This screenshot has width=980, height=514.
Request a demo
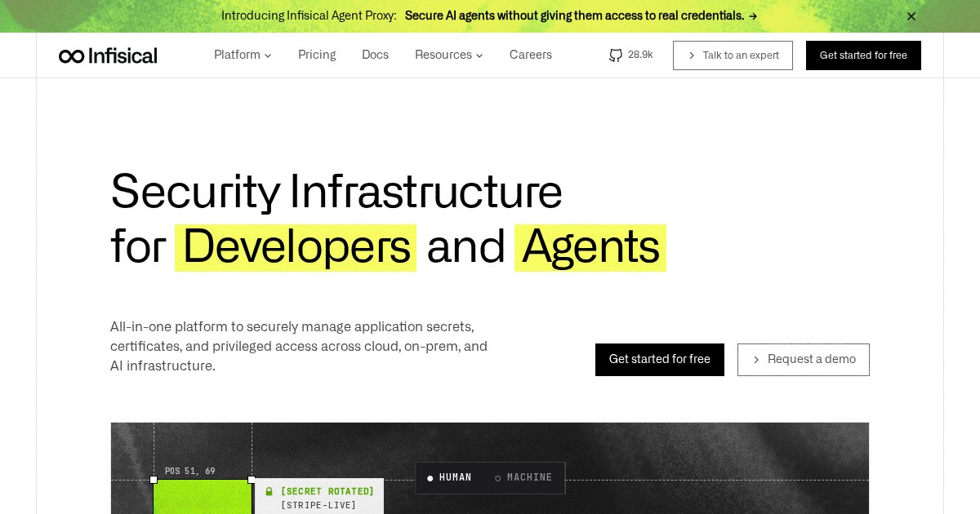point(804,360)
